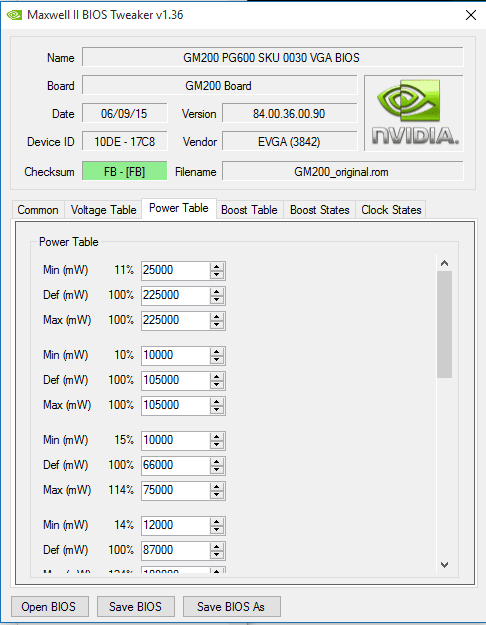Image resolution: width=486 pixels, height=625 pixels.
Task: Click the power table scrollbar up arrow
Action: 445,263
